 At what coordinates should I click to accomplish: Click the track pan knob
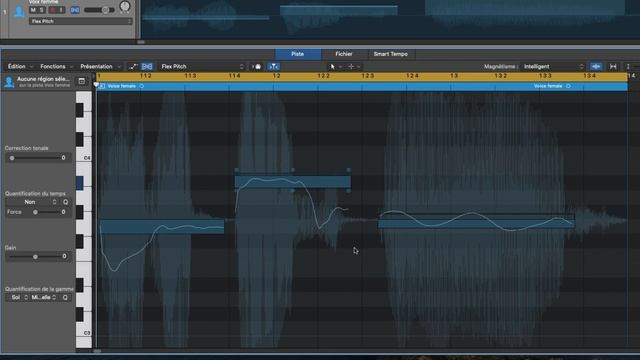pyautogui.click(x=125, y=6)
